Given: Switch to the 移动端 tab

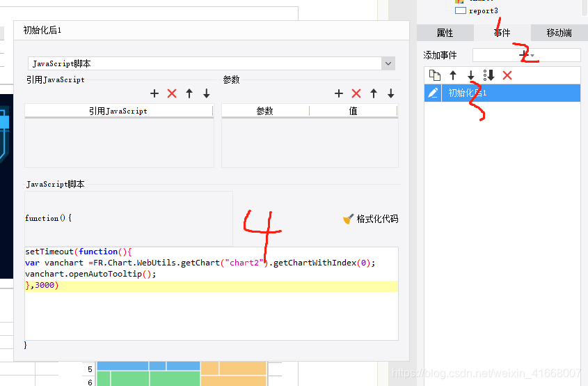Looking at the screenshot, I should point(559,33).
